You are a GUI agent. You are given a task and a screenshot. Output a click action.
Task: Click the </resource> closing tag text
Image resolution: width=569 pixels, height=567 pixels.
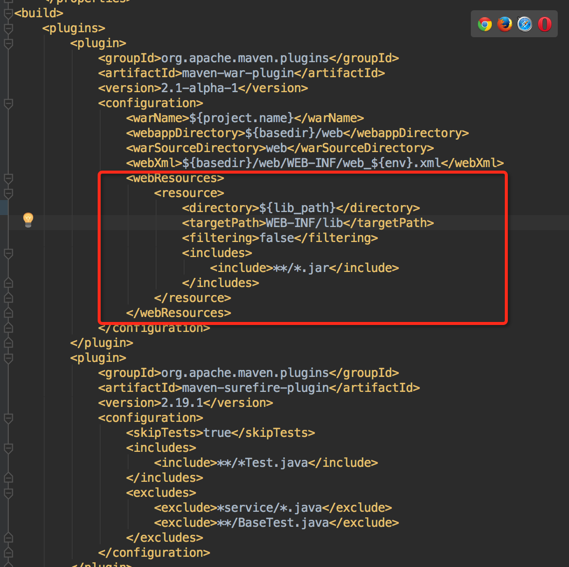point(192,298)
